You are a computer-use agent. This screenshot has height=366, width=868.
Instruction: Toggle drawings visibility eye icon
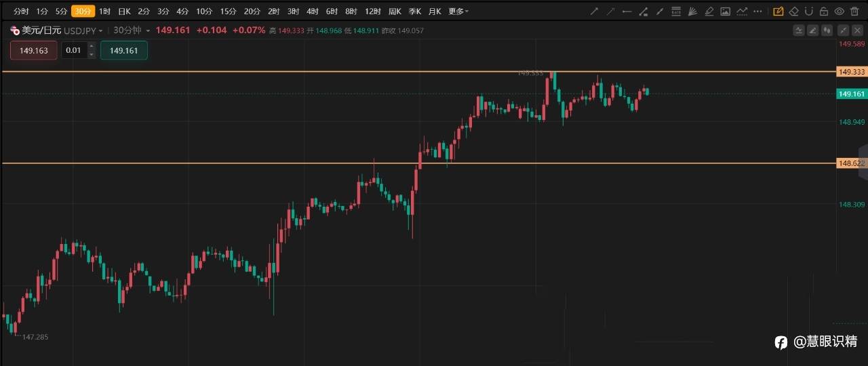840,12
